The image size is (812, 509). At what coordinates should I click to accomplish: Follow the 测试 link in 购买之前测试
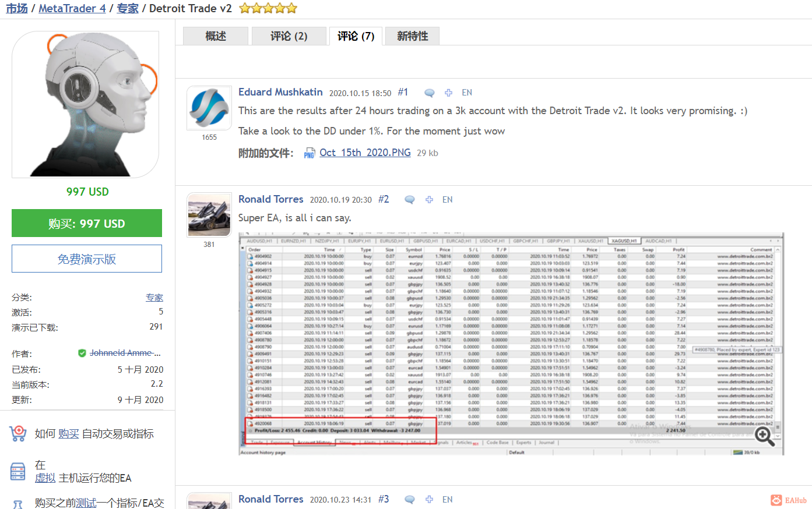(86, 503)
